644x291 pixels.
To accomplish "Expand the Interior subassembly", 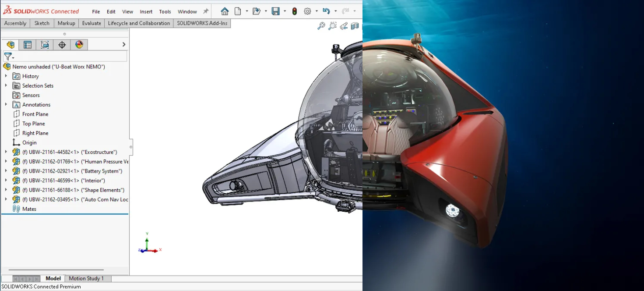I will click(6, 180).
